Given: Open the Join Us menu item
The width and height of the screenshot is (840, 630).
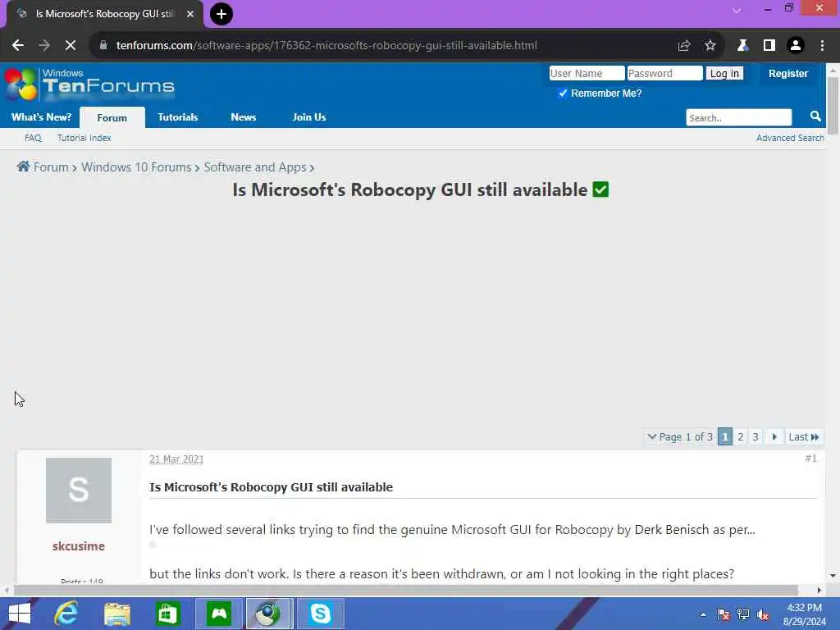Looking at the screenshot, I should [x=309, y=117].
